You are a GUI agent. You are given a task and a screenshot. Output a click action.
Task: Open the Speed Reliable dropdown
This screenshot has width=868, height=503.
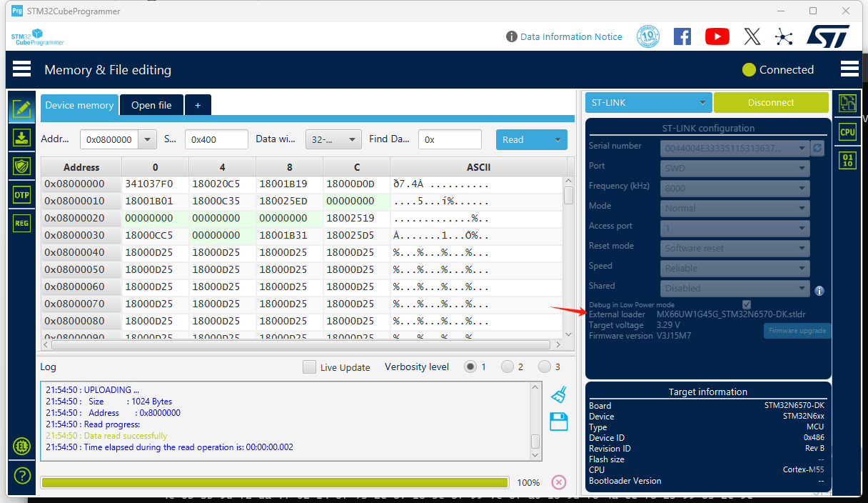coord(735,269)
